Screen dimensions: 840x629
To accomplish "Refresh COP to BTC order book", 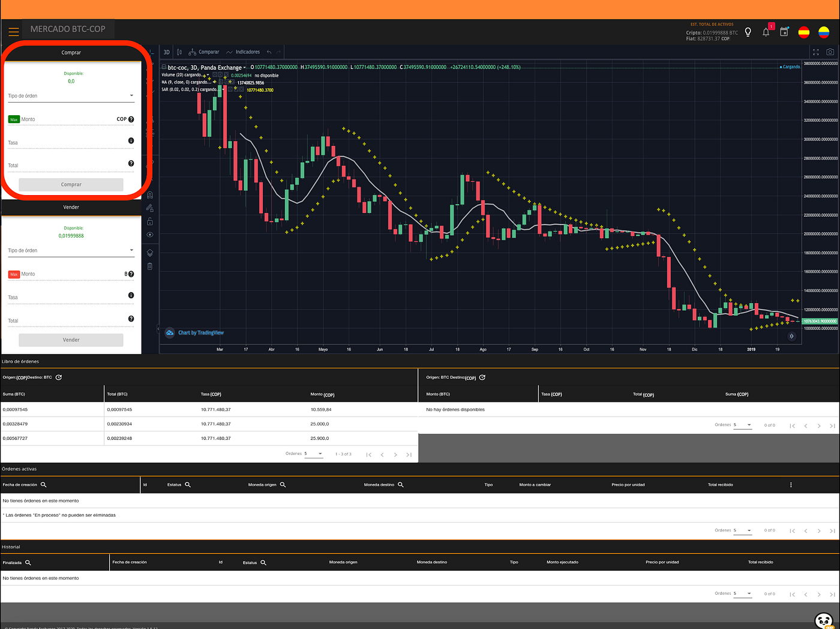I will click(x=59, y=378).
